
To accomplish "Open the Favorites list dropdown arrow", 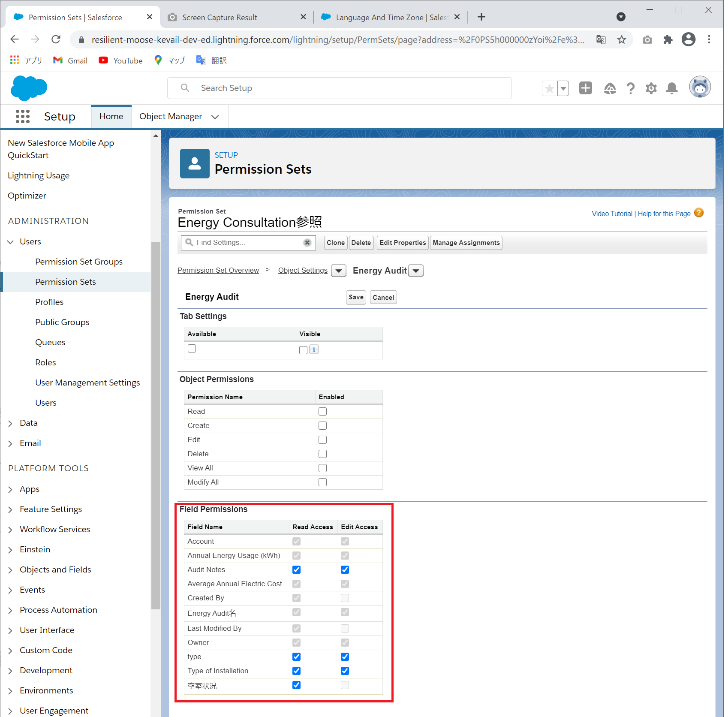I will (x=563, y=88).
